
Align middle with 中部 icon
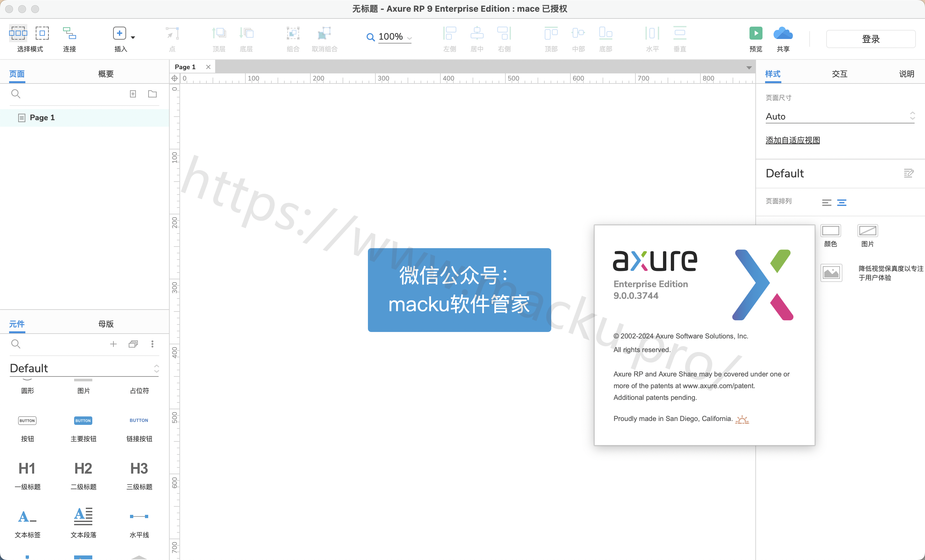coord(578,33)
